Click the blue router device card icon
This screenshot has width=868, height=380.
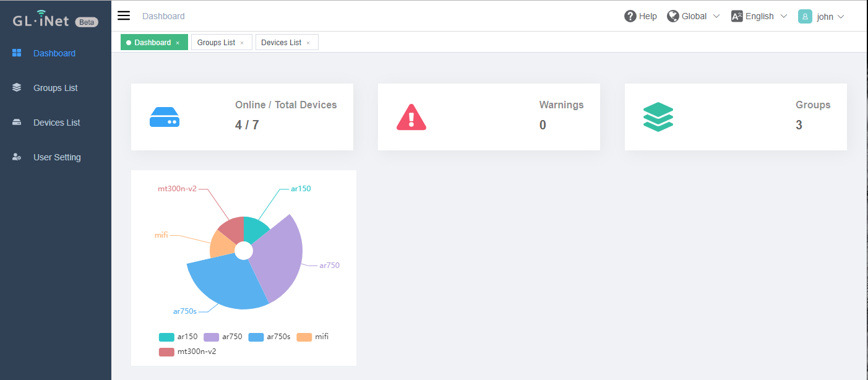[165, 117]
